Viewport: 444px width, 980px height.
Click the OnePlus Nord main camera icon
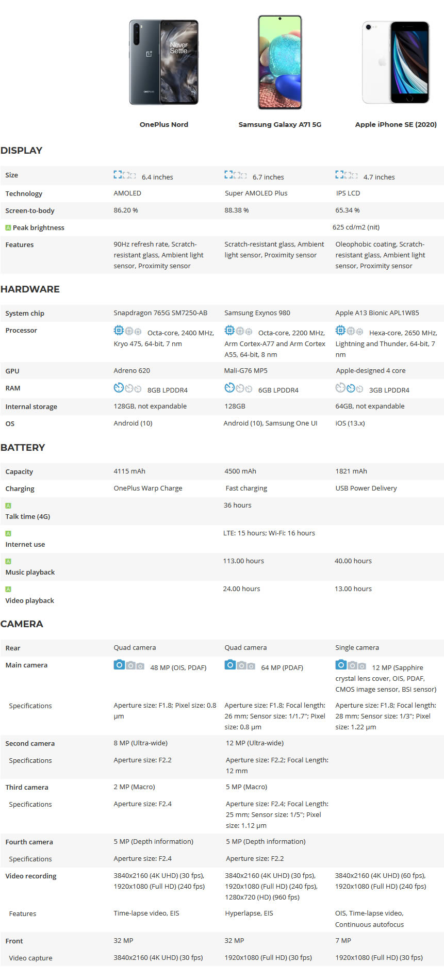[x=129, y=665]
